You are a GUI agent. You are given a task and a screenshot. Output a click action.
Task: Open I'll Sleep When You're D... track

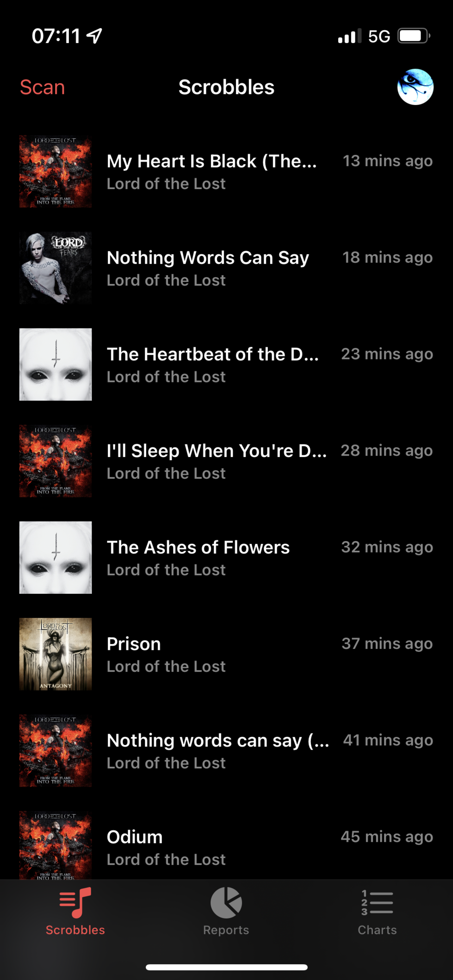point(217,451)
